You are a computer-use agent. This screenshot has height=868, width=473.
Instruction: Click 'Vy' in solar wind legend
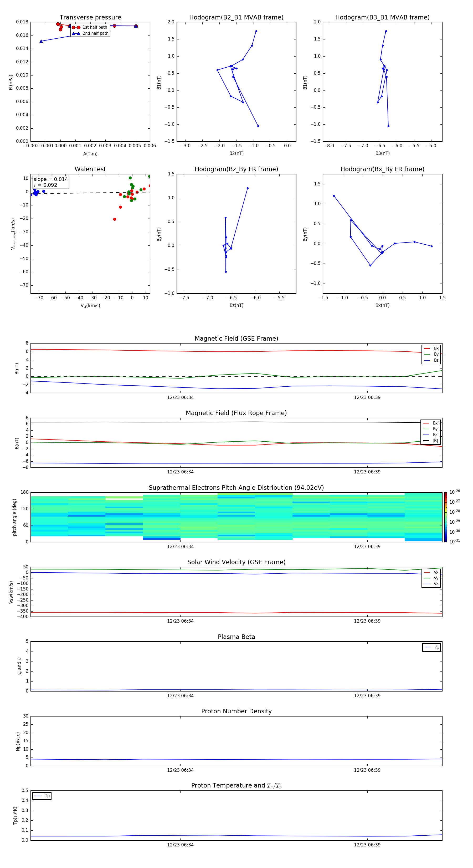[436, 578]
